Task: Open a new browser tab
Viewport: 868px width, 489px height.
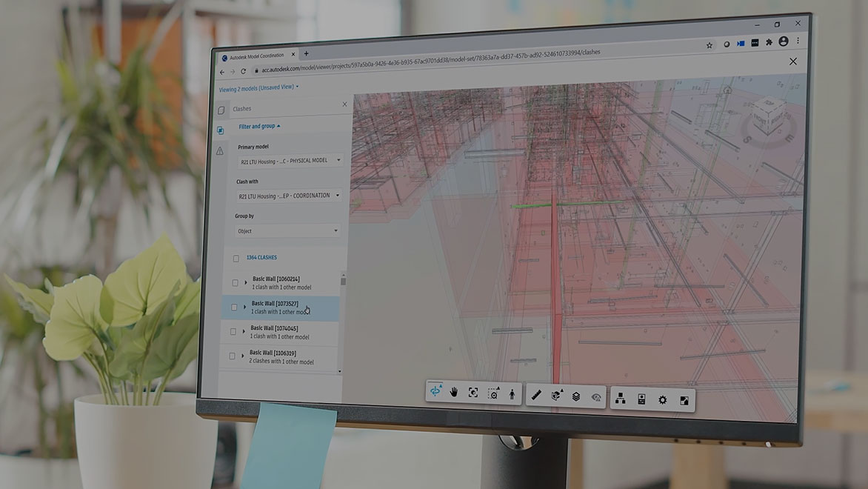Action: 306,54
